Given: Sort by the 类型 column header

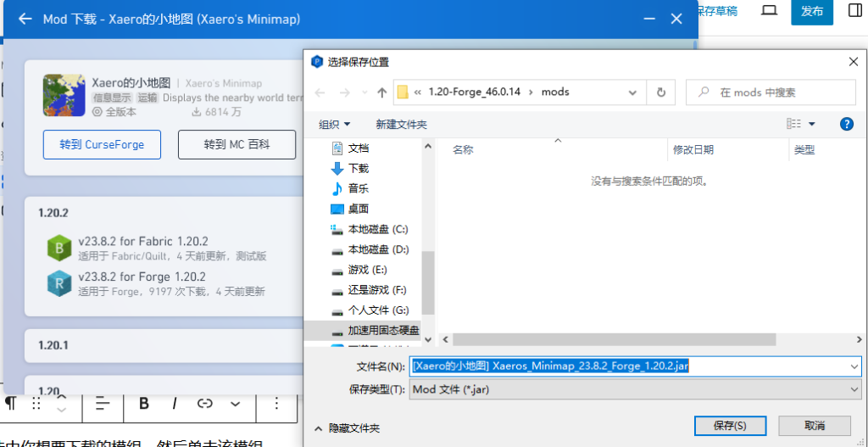Looking at the screenshot, I should tap(804, 149).
